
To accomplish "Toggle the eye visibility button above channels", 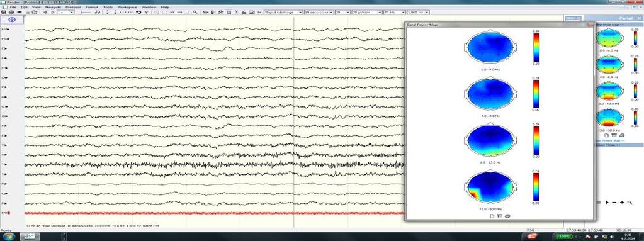I will point(12,20).
